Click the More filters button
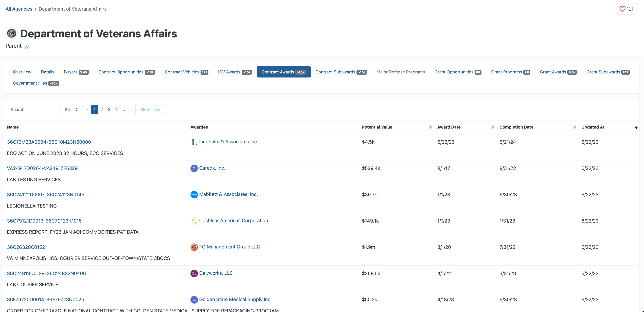The height and width of the screenshot is (312, 644). coord(145,110)
